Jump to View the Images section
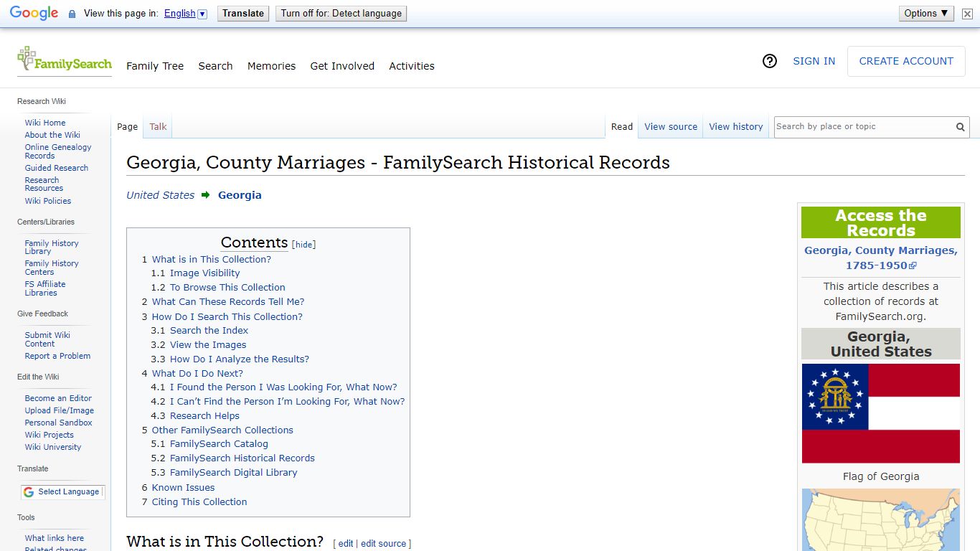Viewport: 980px width, 551px height. [x=208, y=345]
